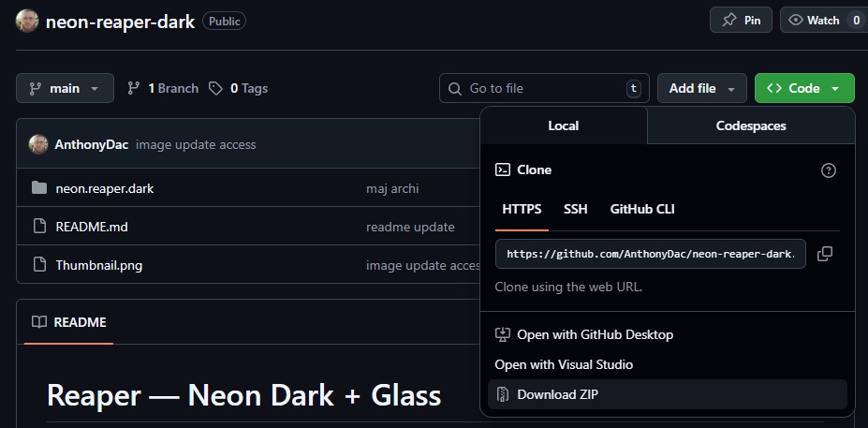Image resolution: width=868 pixels, height=428 pixels.
Task: Click the neon.reaper.dark folder icon
Action: click(x=39, y=188)
